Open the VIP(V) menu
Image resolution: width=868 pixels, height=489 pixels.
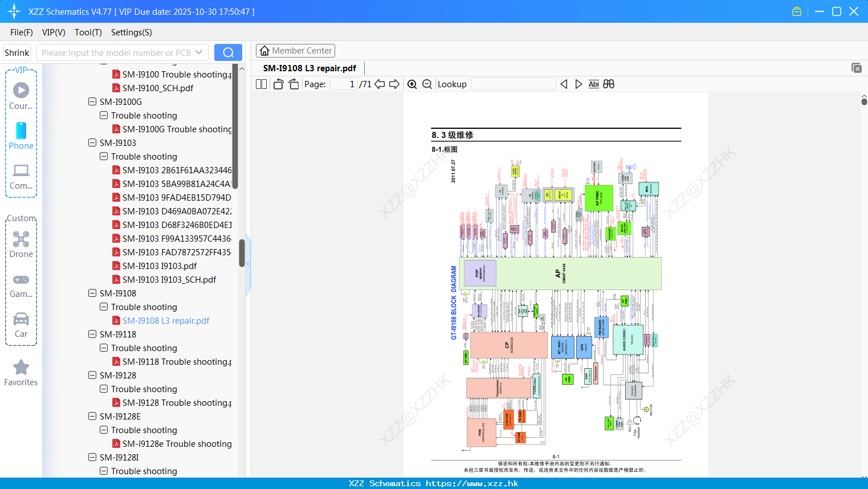tap(54, 32)
